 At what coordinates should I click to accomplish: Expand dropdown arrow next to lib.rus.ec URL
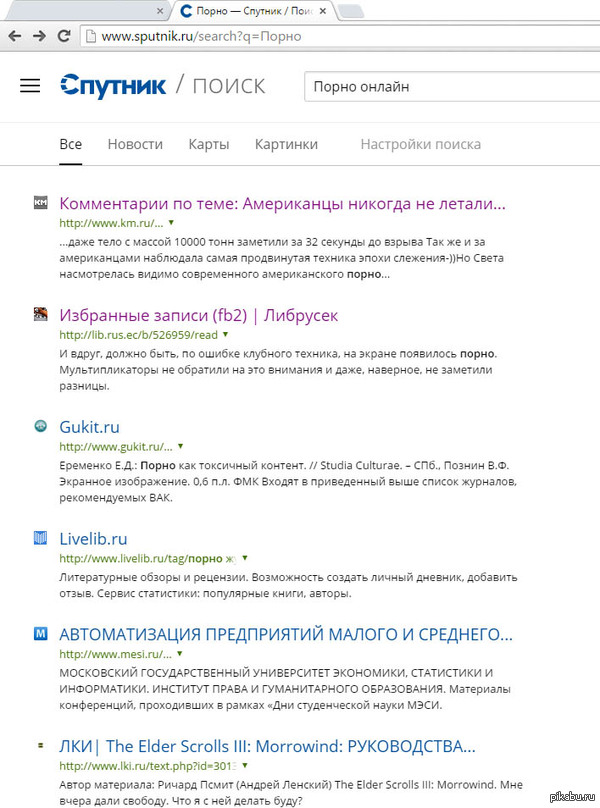225,334
